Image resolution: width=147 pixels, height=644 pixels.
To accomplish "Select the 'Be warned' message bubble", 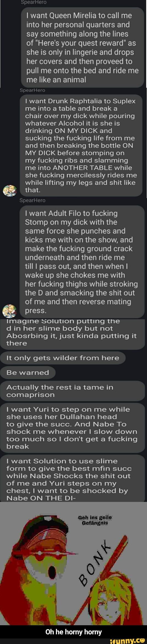I will tap(28, 372).
